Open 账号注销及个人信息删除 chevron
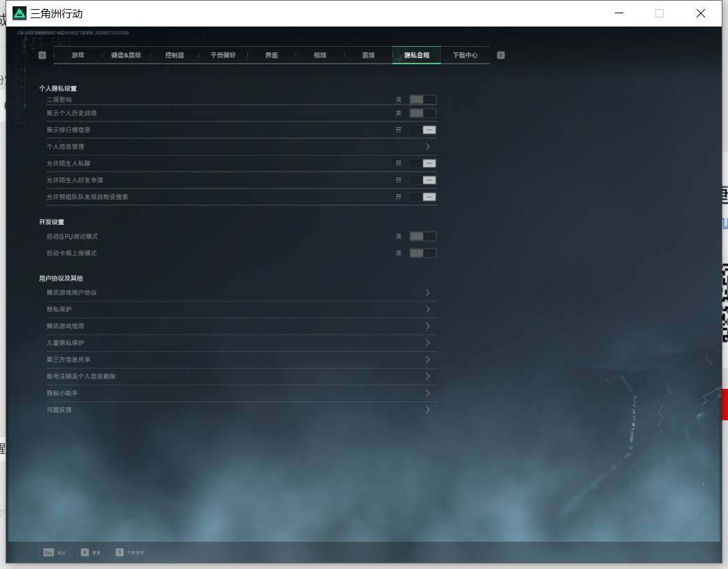Viewport: 728px width, 569px height. click(428, 376)
